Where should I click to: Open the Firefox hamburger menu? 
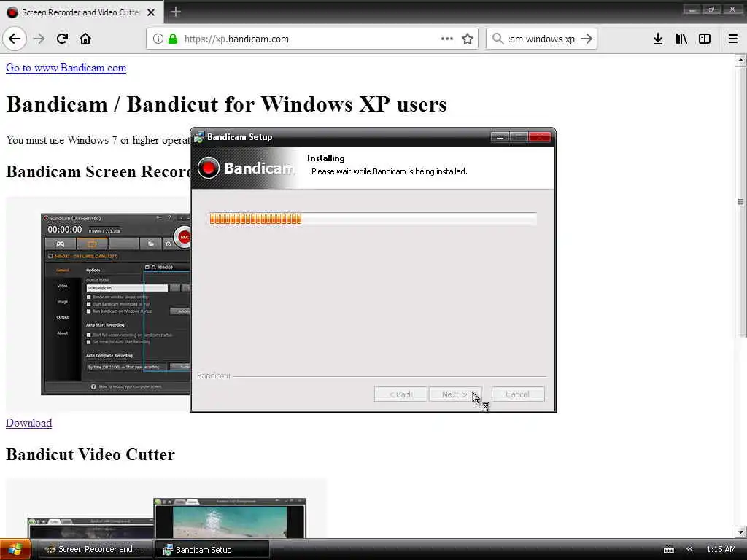click(733, 39)
